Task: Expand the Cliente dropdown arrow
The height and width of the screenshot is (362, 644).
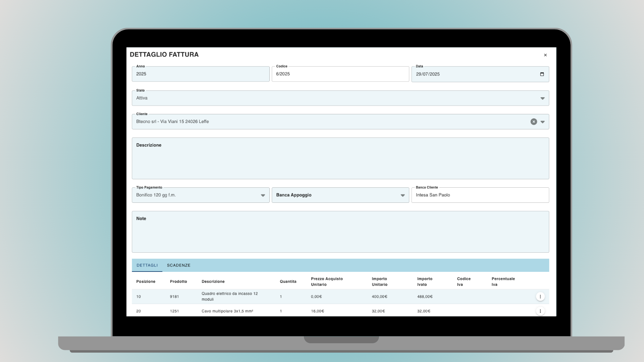Action: coord(542,122)
